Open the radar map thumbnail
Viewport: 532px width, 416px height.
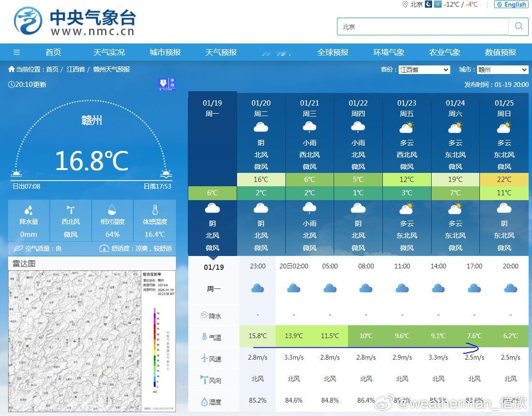[92, 341]
